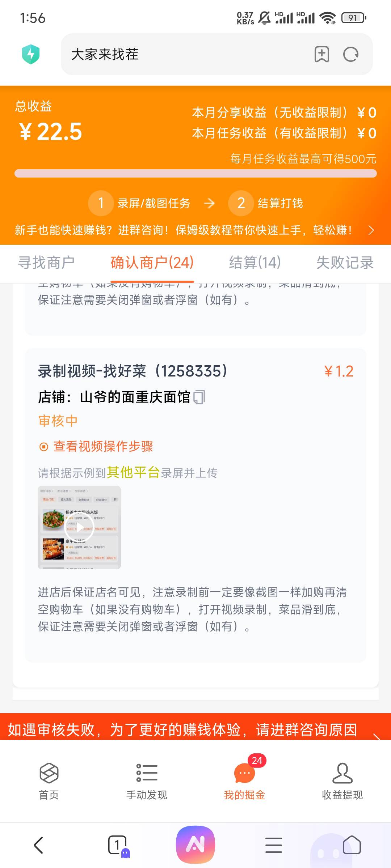
Task: Switch to 结算(14) tab
Action: (255, 263)
